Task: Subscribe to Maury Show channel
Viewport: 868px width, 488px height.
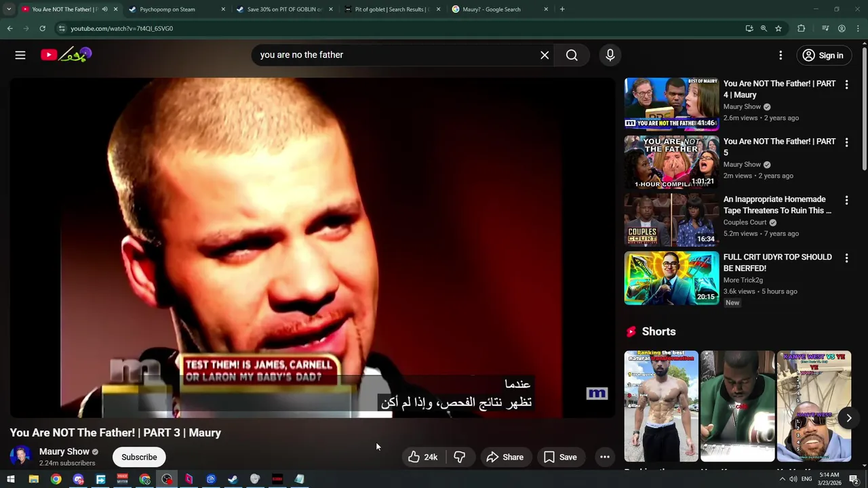Action: [x=139, y=457]
